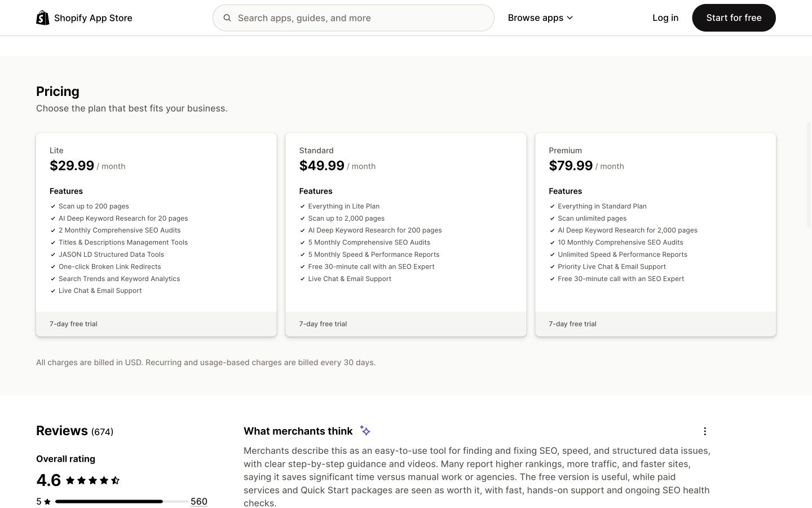Click 'Unlimited Speed & Performance Reports' feature
Viewport: 812px width, 508px height.
point(623,255)
